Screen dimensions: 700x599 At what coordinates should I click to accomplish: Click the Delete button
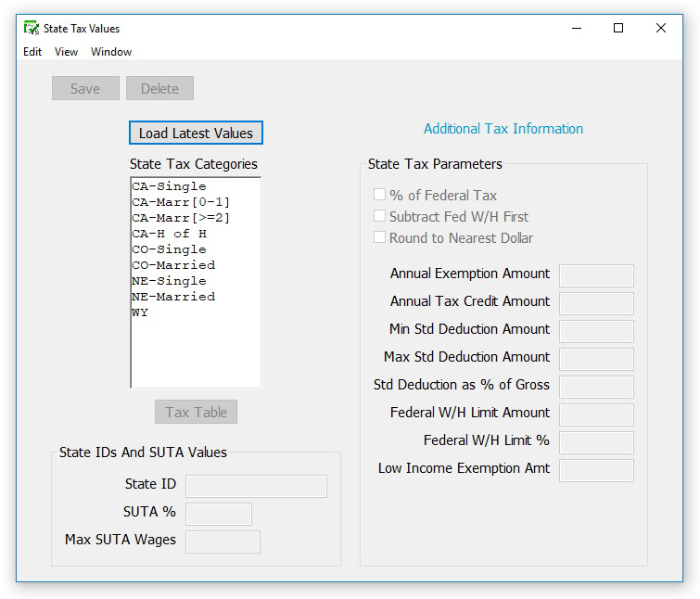tap(159, 88)
